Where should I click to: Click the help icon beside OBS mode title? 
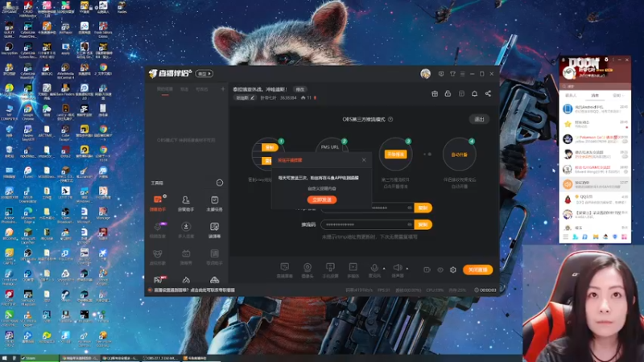[x=390, y=119]
